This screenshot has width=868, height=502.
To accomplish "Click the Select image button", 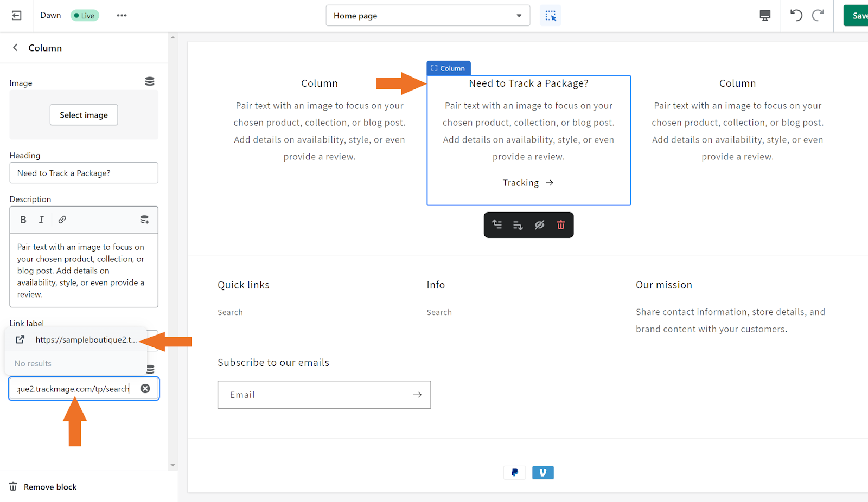I will pyautogui.click(x=84, y=115).
